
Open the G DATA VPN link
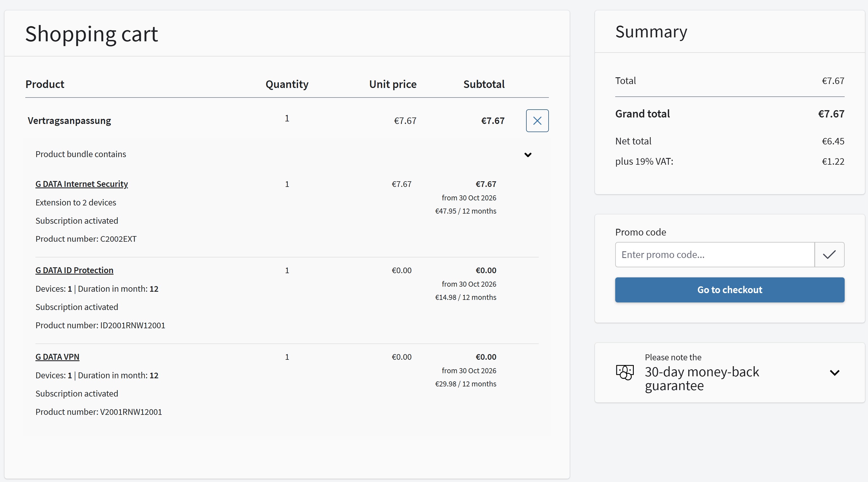click(x=57, y=357)
